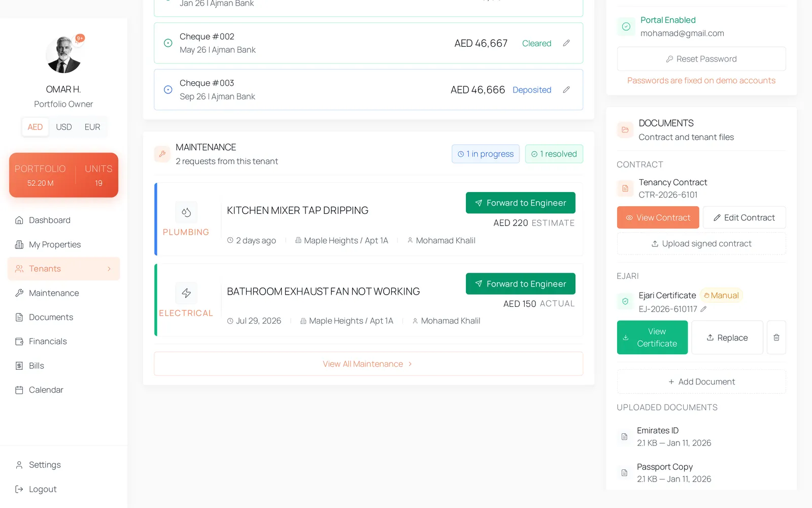Click the maintenance wrench section icon
This screenshot has height=508, width=812.
(x=162, y=154)
